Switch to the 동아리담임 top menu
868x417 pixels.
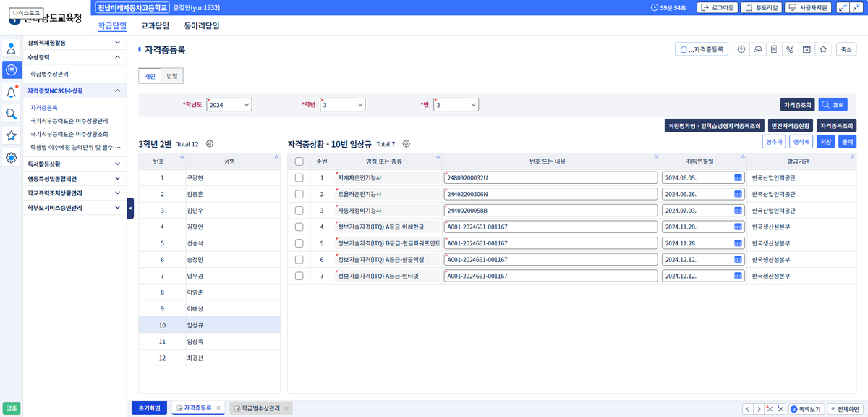coord(202,25)
